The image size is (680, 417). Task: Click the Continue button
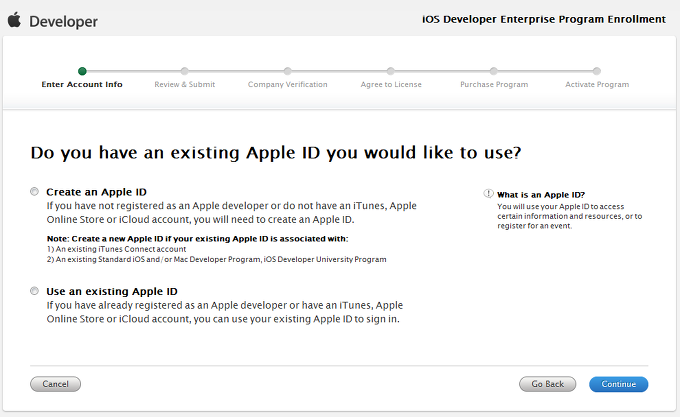(x=618, y=384)
